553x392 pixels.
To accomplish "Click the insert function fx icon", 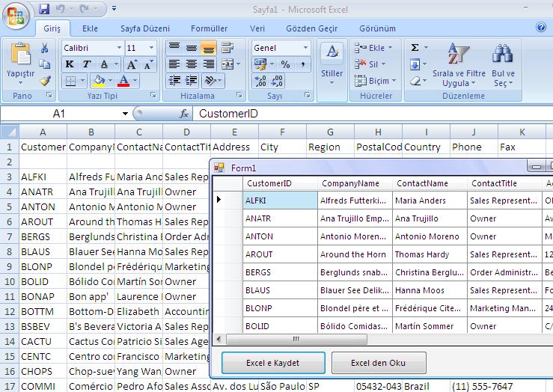I will 184,114.
